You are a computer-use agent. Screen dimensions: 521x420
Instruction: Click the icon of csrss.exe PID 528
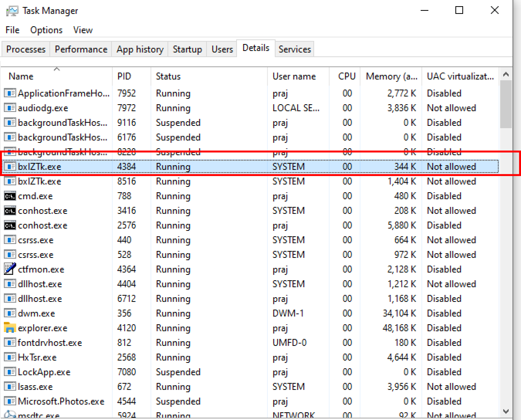[x=10, y=255]
